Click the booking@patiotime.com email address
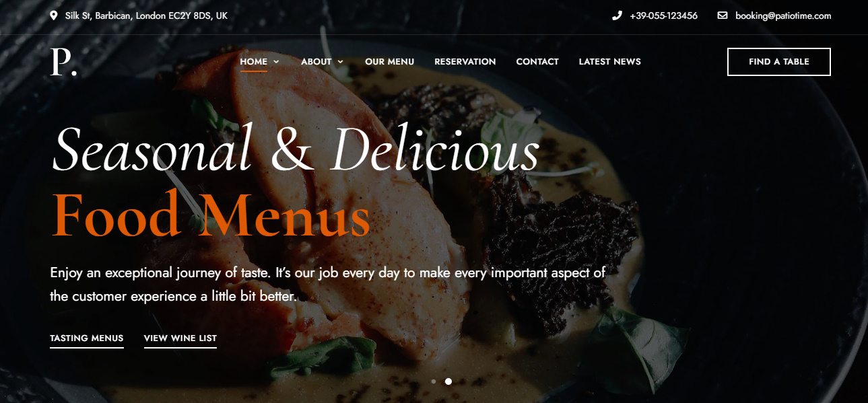 coord(783,15)
